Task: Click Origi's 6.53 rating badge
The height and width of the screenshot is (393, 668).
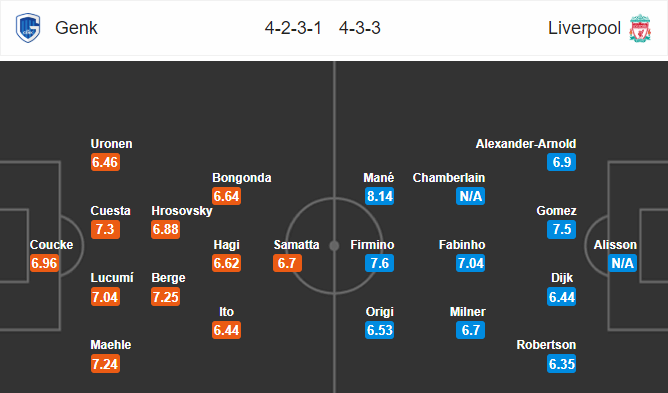Action: pyautogui.click(x=380, y=330)
